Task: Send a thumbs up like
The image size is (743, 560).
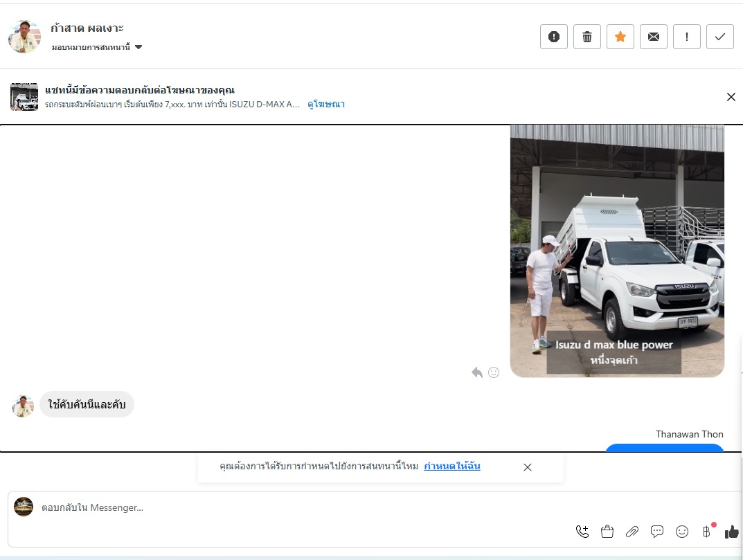Action: [732, 532]
